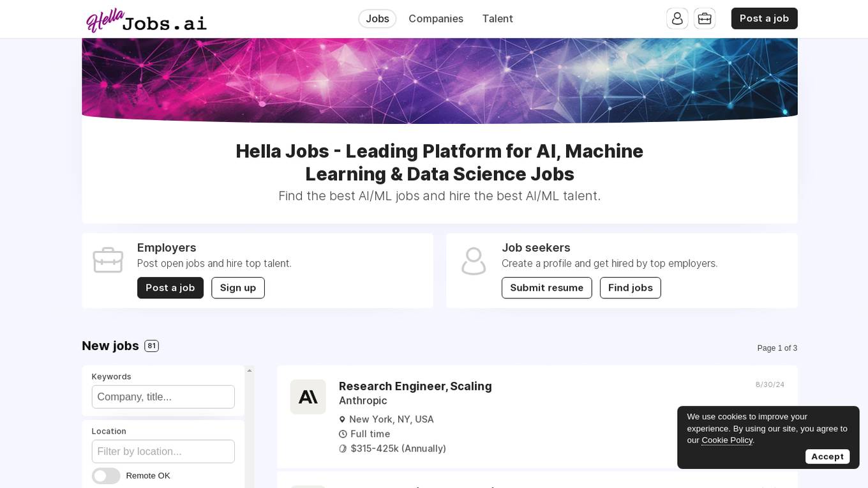Click the Hella Jobs.ai logo
The height and width of the screenshot is (488, 868).
pyautogui.click(x=147, y=20)
